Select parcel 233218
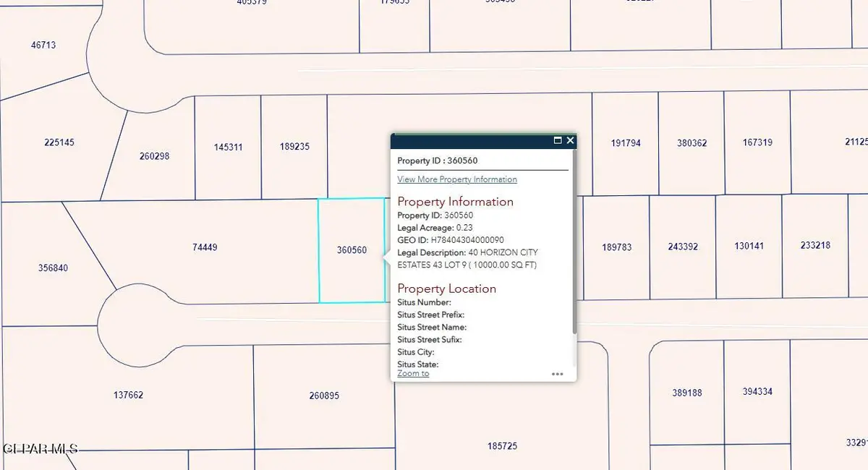The width and height of the screenshot is (868, 470). [814, 245]
